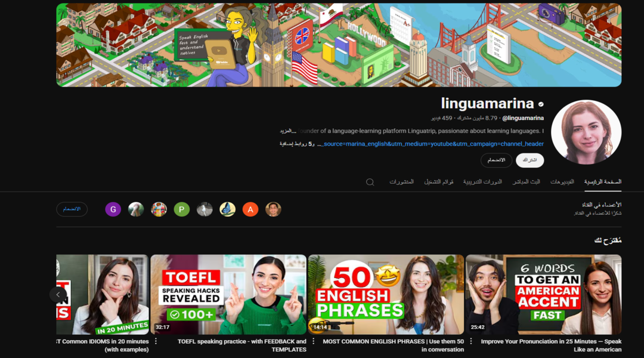Screen dimensions: 644x358
Task: Switch to the البث المباشر live tab
Action: 526,181
